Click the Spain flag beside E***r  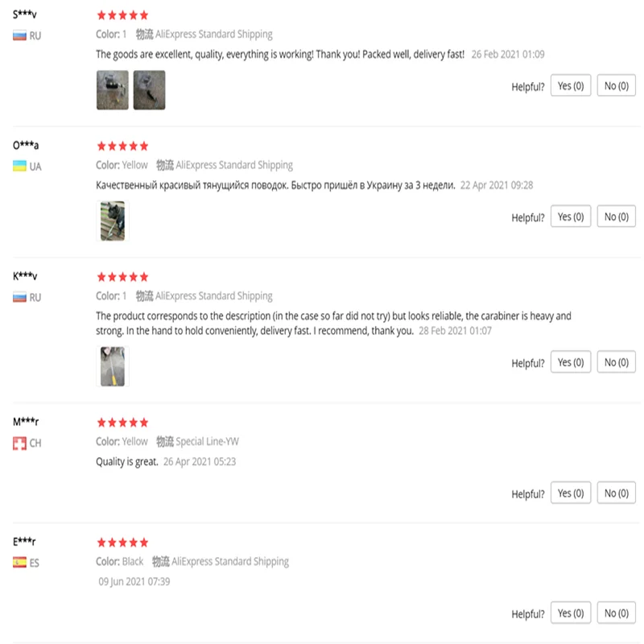tap(19, 563)
